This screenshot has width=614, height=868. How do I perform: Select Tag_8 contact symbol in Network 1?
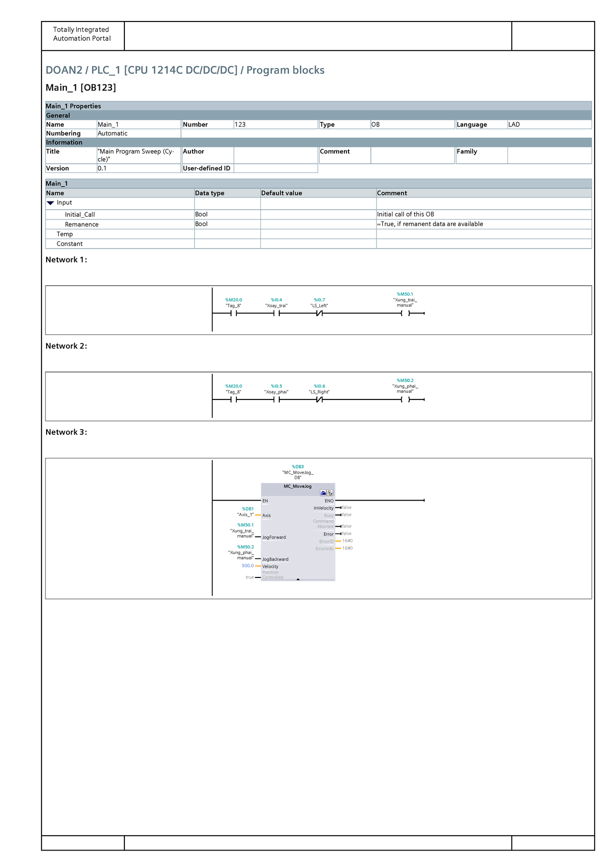tap(234, 313)
